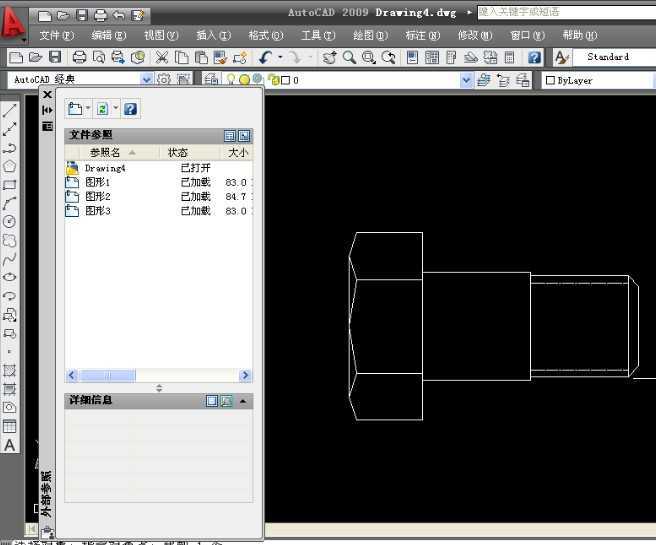Open Layer Properties Manager icon
The height and width of the screenshot is (545, 656).
point(212,79)
